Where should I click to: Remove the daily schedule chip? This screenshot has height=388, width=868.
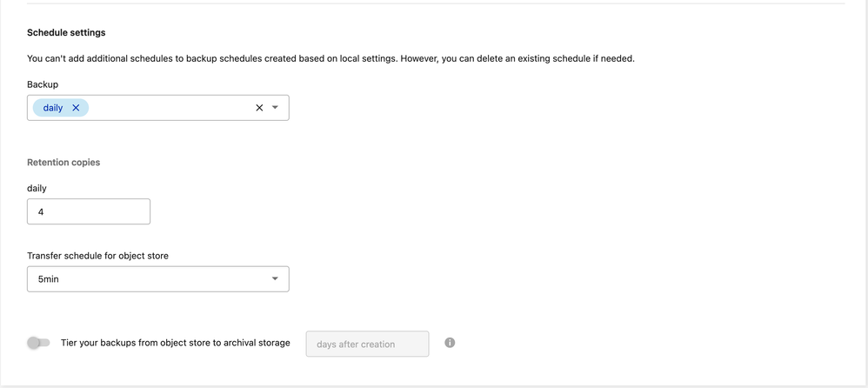click(76, 108)
